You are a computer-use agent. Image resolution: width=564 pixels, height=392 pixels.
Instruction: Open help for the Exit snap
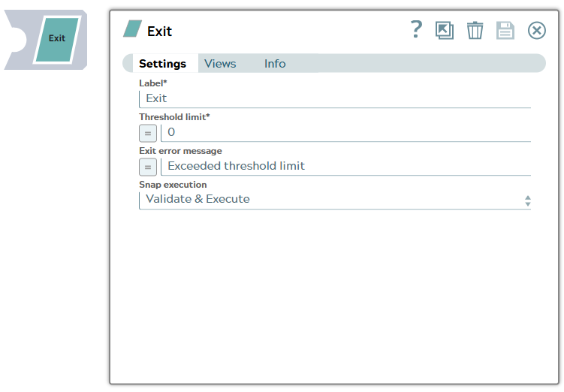tap(416, 30)
